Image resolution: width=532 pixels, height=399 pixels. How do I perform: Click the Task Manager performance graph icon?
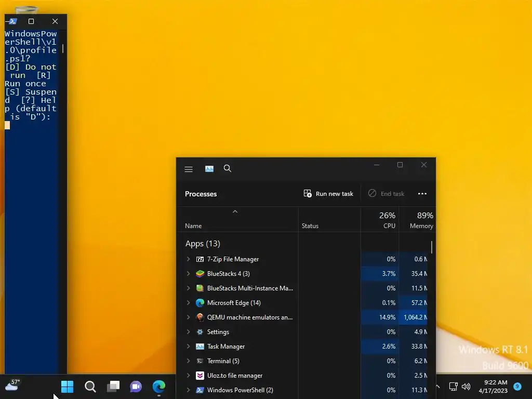(209, 169)
